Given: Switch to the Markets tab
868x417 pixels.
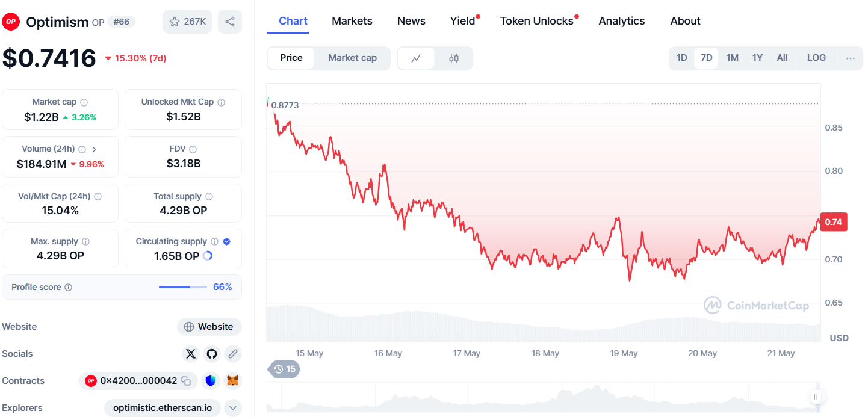Looking at the screenshot, I should (x=352, y=21).
